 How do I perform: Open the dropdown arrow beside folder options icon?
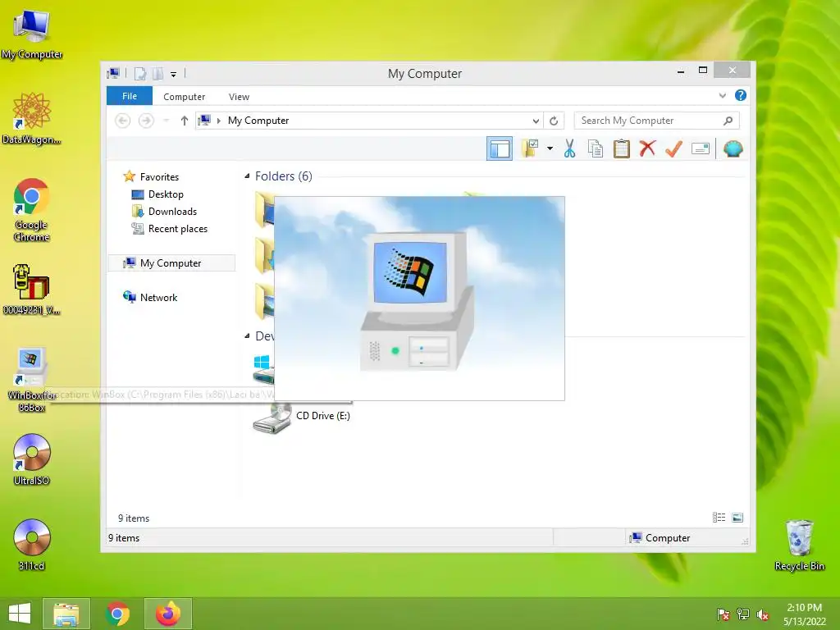[x=550, y=148]
